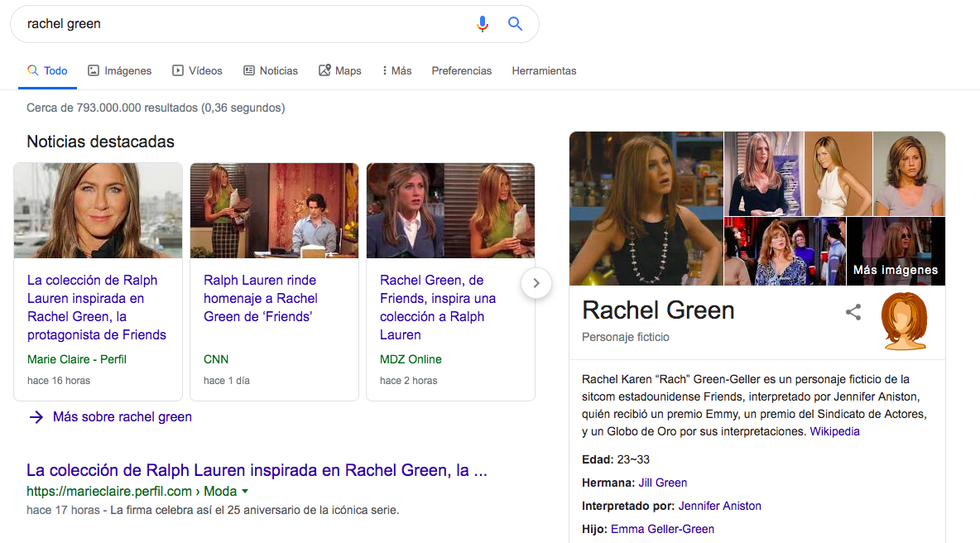Image resolution: width=980 pixels, height=543 pixels.
Task: Share the Rachel Green knowledge panel
Action: [853, 312]
